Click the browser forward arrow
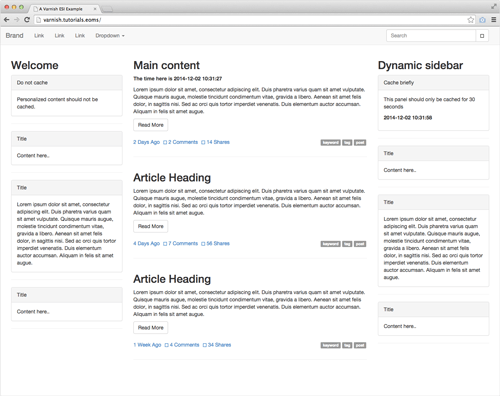Image resolution: width=500 pixels, height=396 pixels. click(x=17, y=20)
